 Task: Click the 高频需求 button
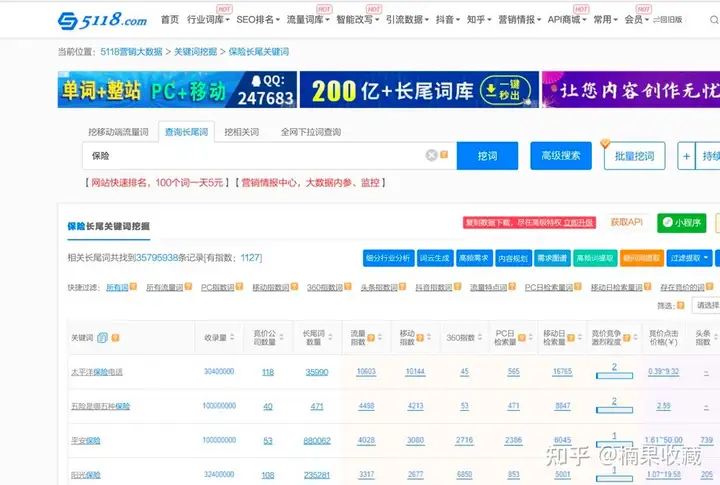(x=474, y=258)
